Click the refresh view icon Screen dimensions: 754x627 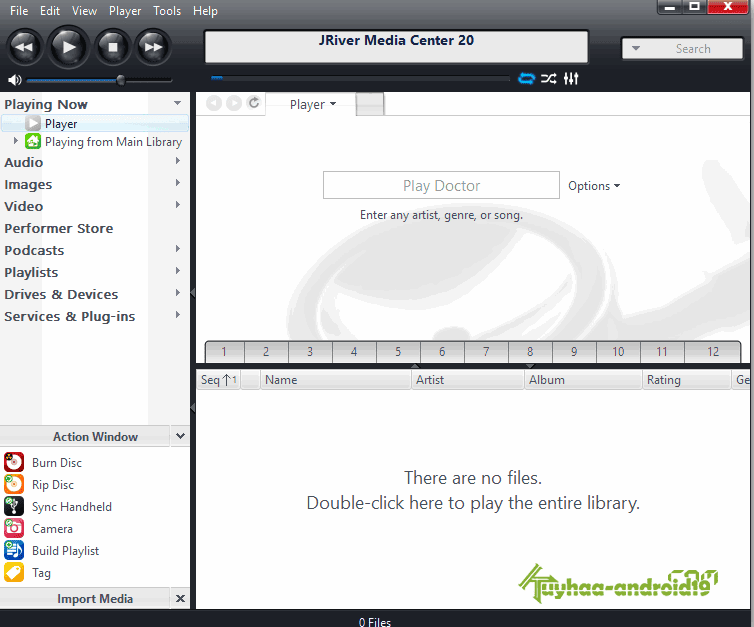click(254, 102)
